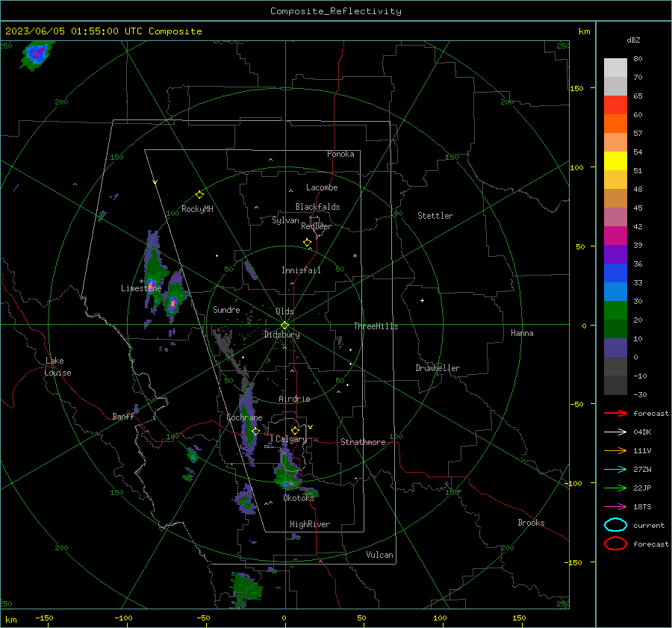The image size is (672, 628).
Task: Click the Olds label
Action: point(284,311)
